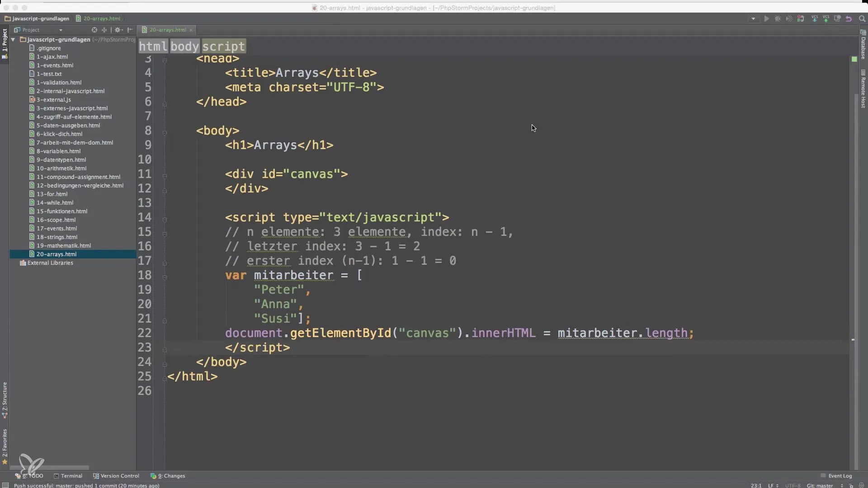This screenshot has height=488, width=868.
Task: Click the body breadcrumb
Action: pos(184,46)
